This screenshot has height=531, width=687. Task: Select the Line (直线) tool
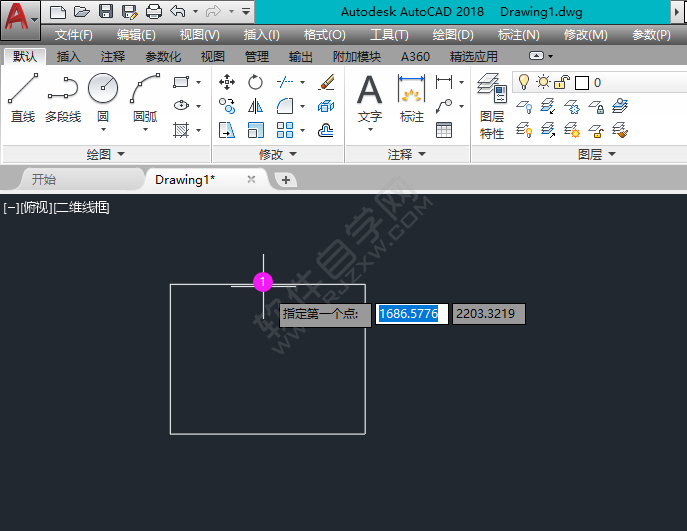(23, 98)
